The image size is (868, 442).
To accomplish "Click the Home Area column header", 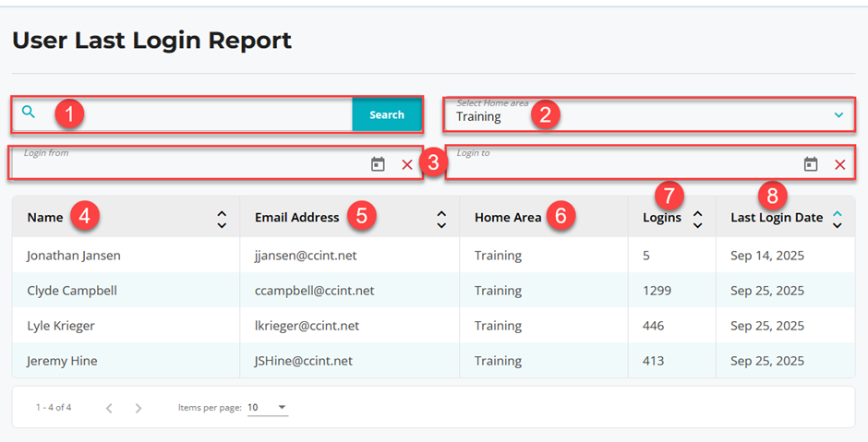I will (507, 218).
